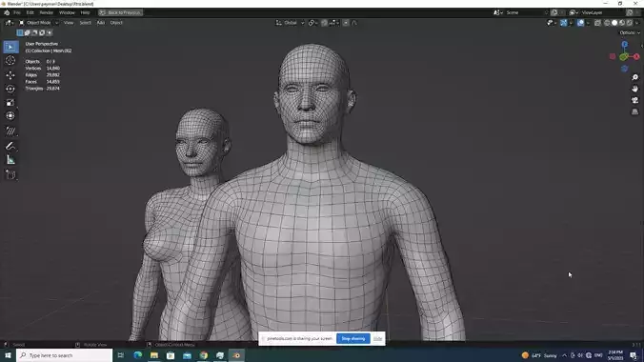Image resolution: width=644 pixels, height=362 pixels.
Task: Toggle viewport overlays display
Action: pos(581,23)
